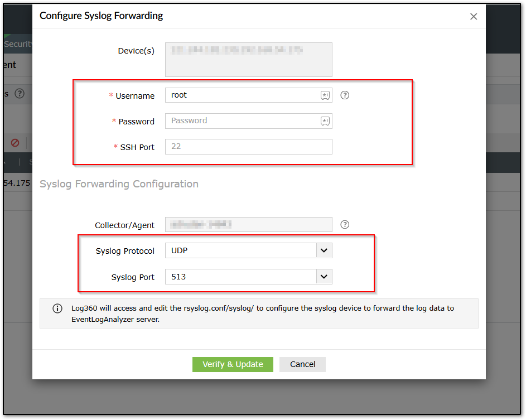The height and width of the screenshot is (420, 526).
Task: Click the key icon in Username field
Action: pos(325,95)
